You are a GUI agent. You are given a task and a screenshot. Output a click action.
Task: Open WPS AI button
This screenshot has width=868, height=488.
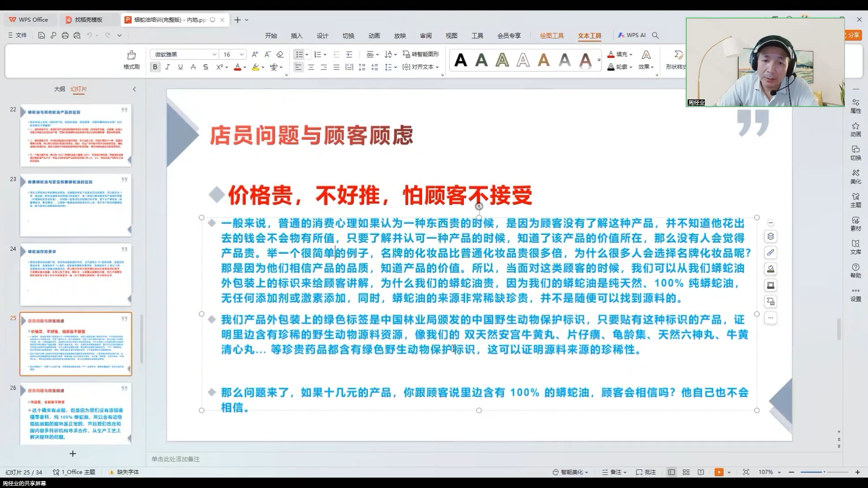coord(632,35)
